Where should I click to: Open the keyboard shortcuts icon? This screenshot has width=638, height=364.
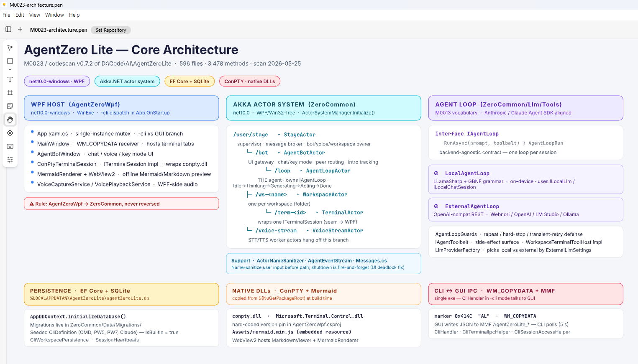click(10, 146)
